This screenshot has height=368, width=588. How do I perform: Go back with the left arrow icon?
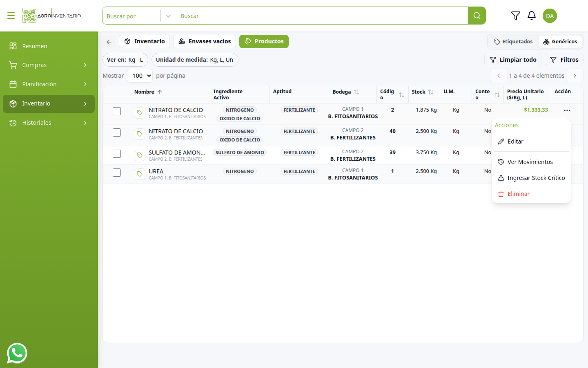click(109, 42)
